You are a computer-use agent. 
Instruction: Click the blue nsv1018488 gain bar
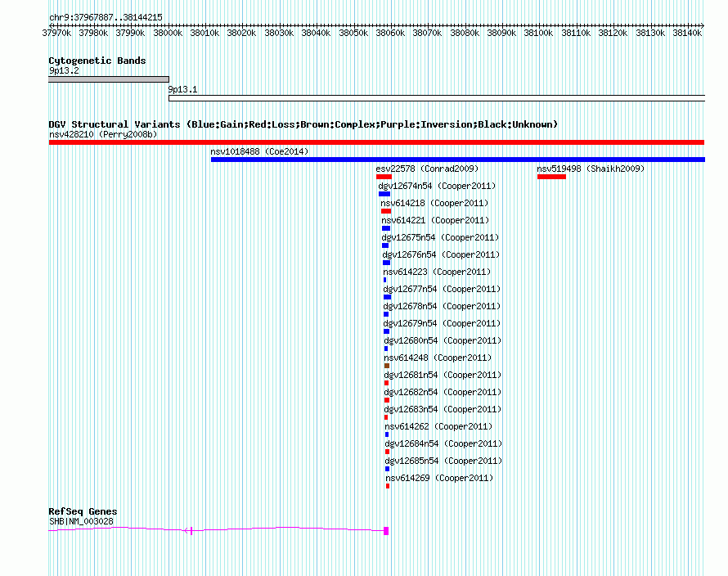(458, 160)
